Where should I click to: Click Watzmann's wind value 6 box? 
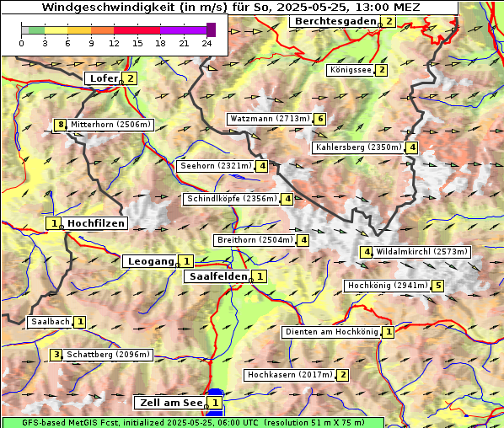[319, 119]
